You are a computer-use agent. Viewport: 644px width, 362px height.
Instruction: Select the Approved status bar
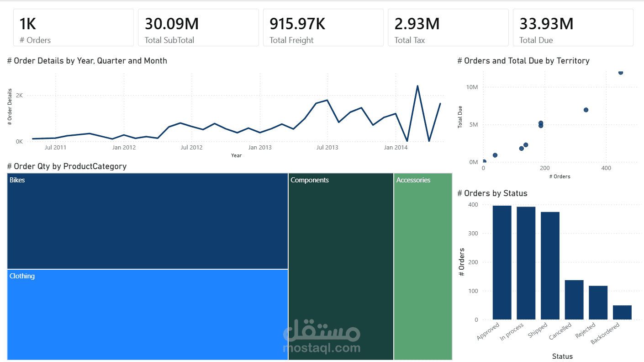(502, 262)
